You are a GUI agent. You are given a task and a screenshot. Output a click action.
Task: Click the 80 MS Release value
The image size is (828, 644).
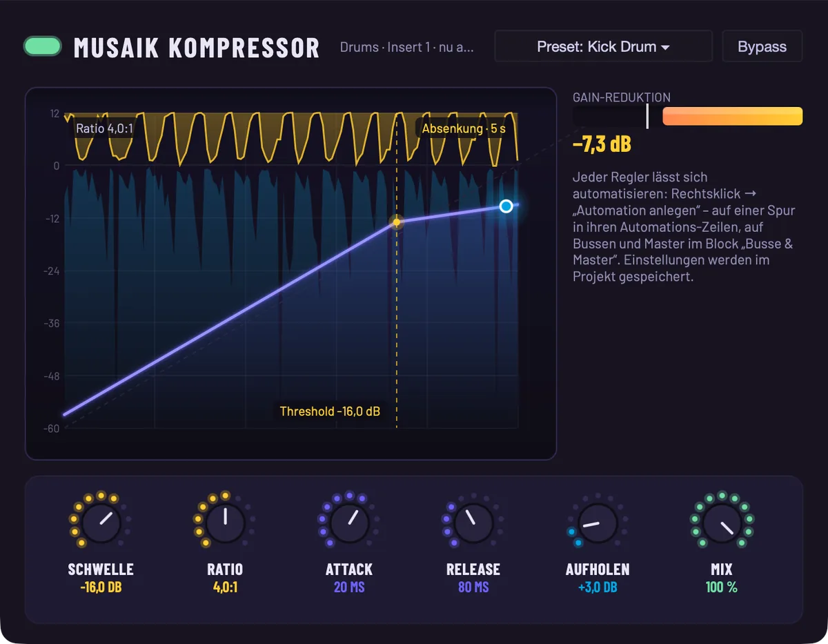473,587
